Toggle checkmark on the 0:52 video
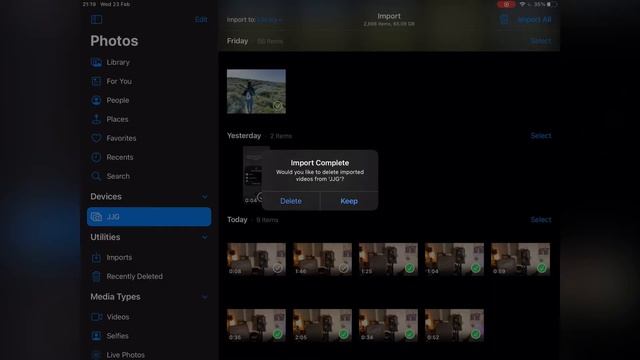The image size is (640, 360). point(476,334)
